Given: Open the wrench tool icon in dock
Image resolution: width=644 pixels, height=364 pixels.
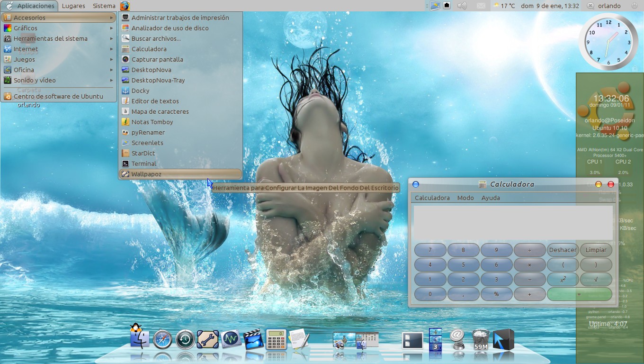Looking at the screenshot, I should coord(207,339).
